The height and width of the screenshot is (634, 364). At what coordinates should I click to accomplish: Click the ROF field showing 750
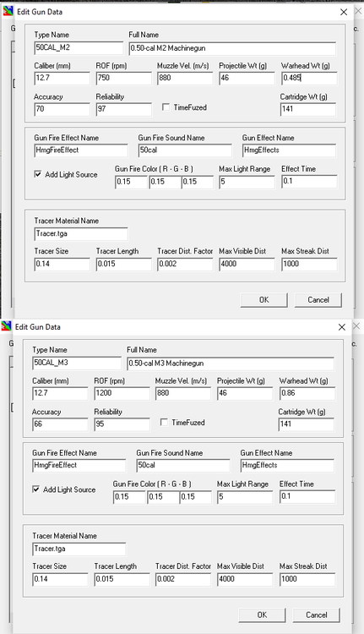point(123,78)
